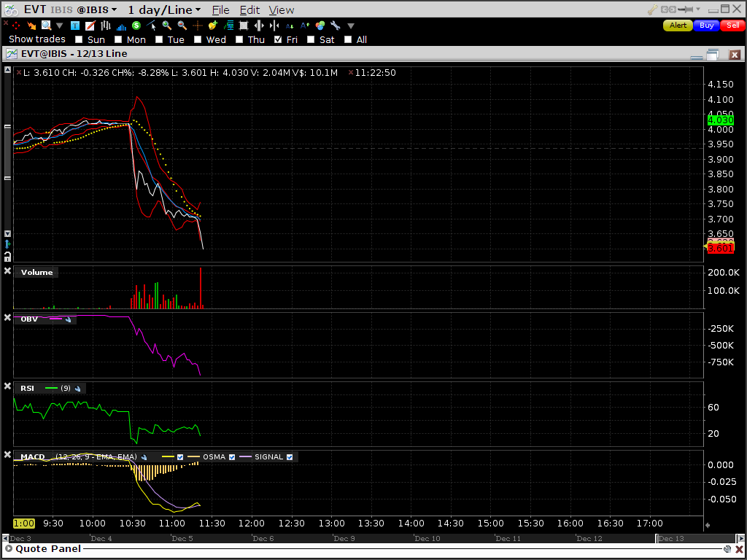The height and width of the screenshot is (560, 747).
Task: Click the green dollar sign icon
Action: click(x=136, y=26)
